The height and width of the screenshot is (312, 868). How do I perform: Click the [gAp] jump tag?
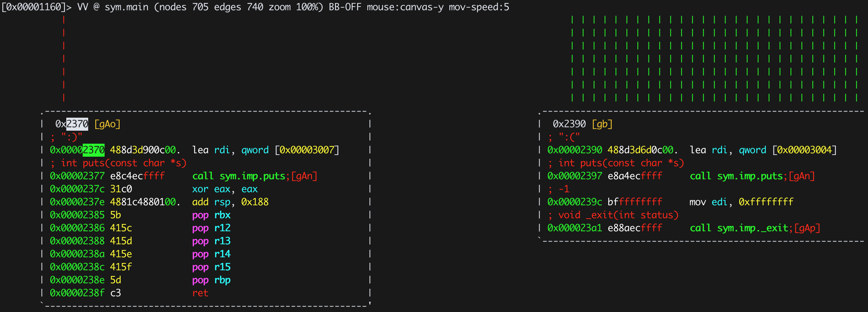[807, 228]
